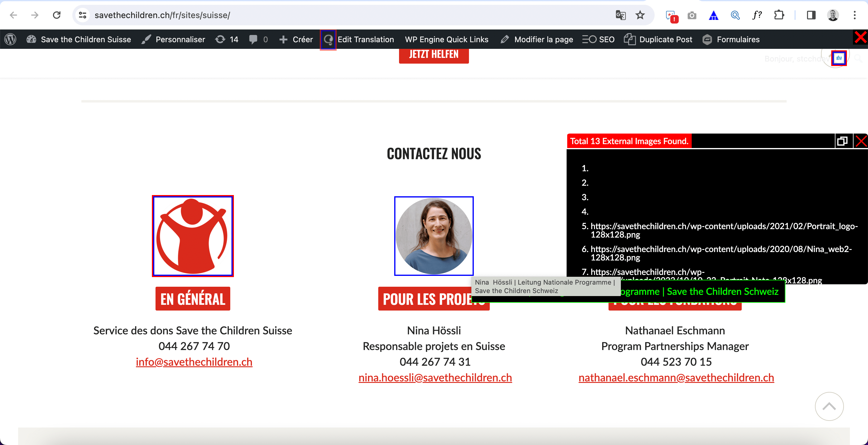The image size is (868, 445).
Task: Click the Nina_web2-128x128.png URL in list
Action: click(x=721, y=253)
